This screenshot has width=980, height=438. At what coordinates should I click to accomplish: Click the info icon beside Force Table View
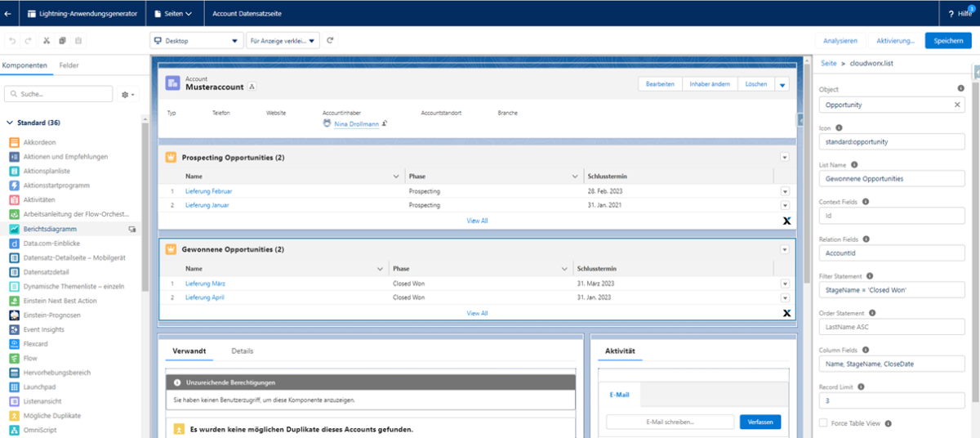tap(888, 423)
